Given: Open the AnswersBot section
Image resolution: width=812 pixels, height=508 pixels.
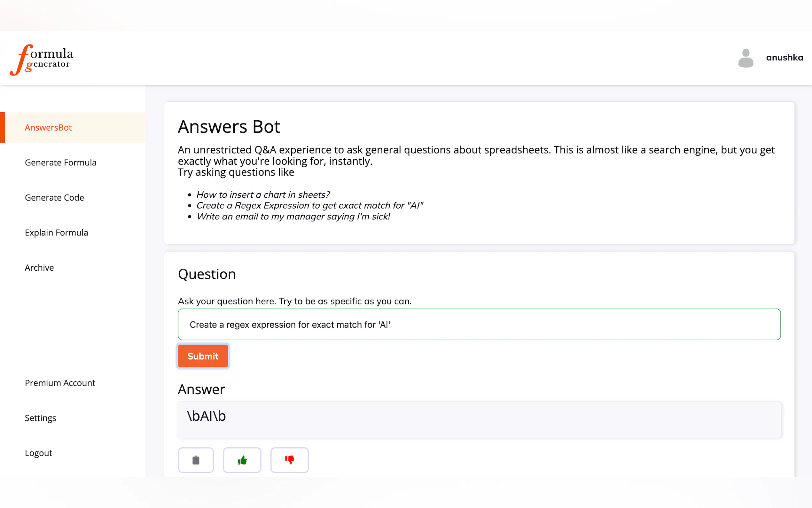Looking at the screenshot, I should pyautogui.click(x=48, y=128).
